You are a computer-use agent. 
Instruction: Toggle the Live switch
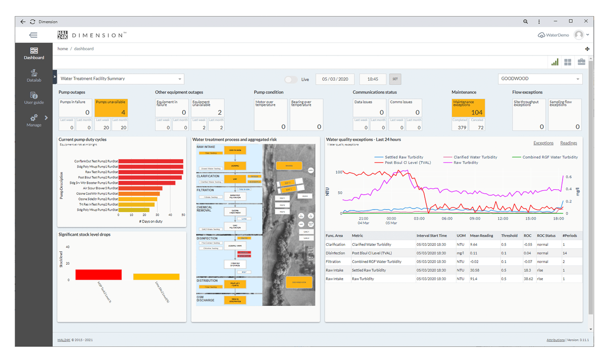[x=291, y=79]
